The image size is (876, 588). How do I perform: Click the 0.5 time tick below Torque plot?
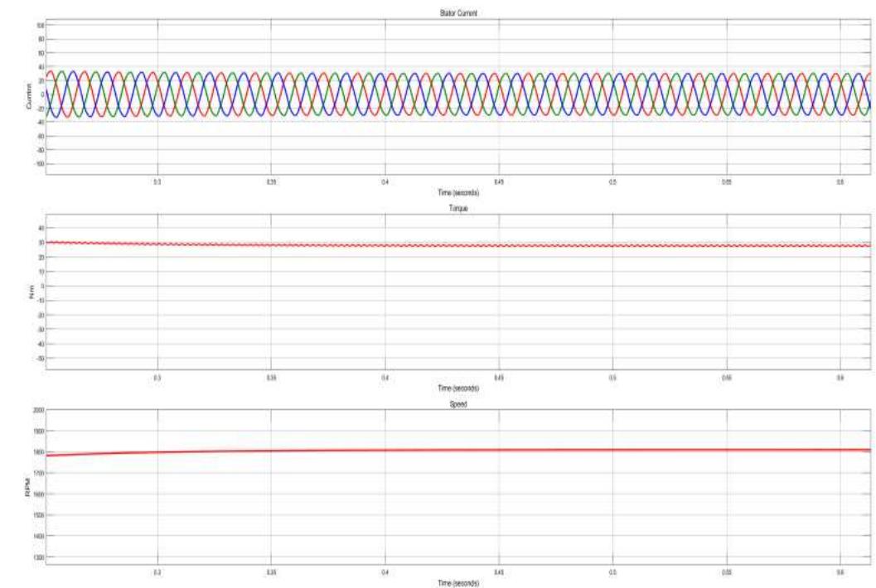tap(612, 378)
